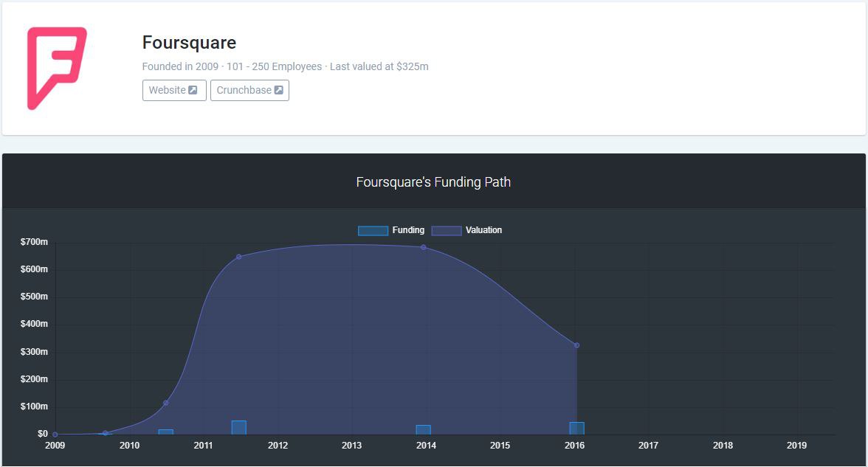The image size is (868, 467).
Task: Select the mid-2011 valuation data point near $650m
Action: (238, 257)
